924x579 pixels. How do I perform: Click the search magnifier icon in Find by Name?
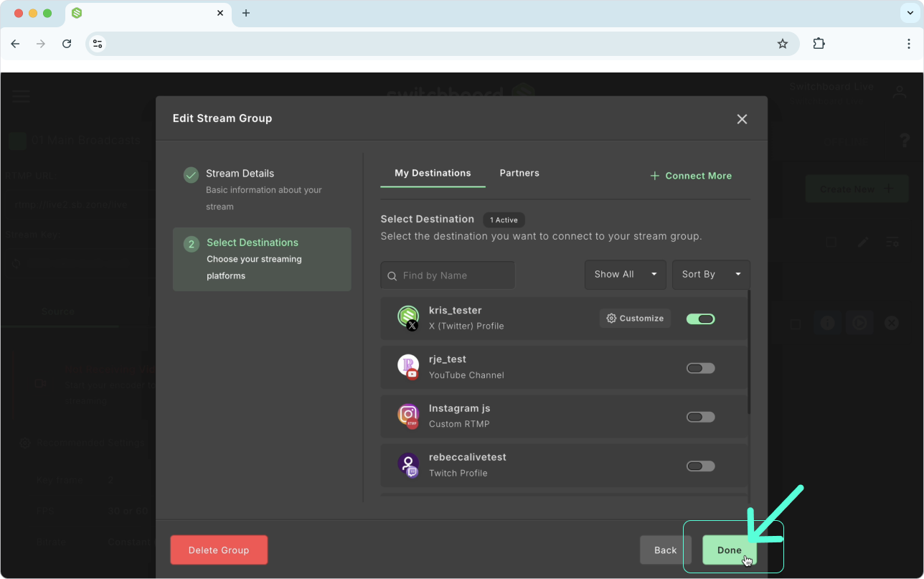(392, 276)
